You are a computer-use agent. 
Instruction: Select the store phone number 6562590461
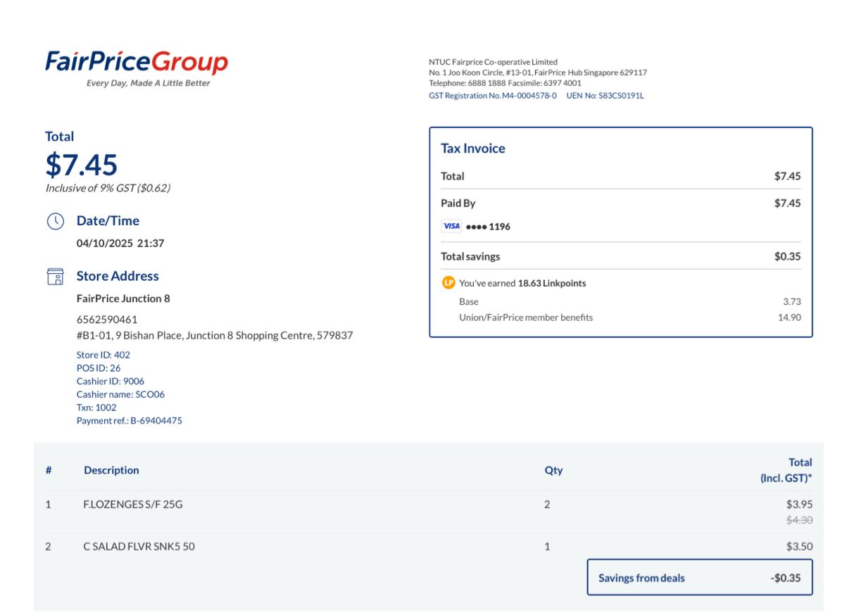107,320
